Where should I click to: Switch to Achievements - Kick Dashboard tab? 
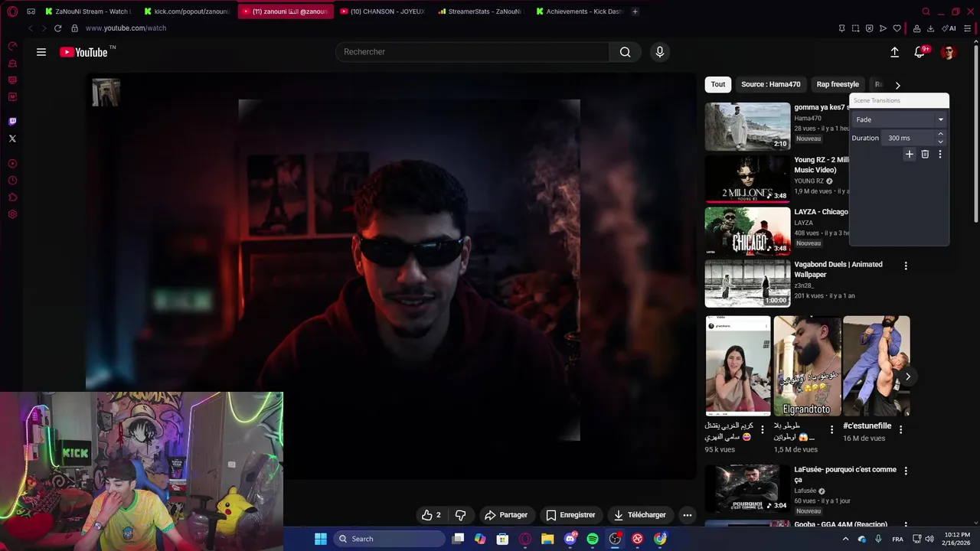coord(580,11)
